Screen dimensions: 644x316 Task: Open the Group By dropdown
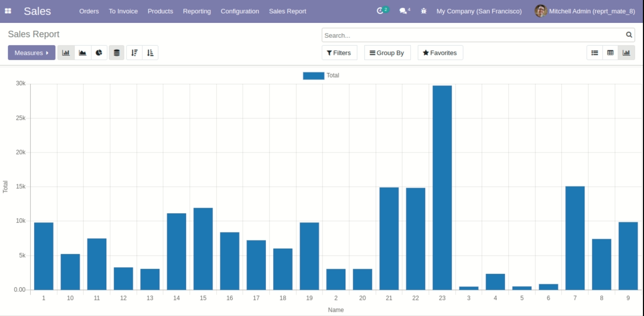(387, 53)
